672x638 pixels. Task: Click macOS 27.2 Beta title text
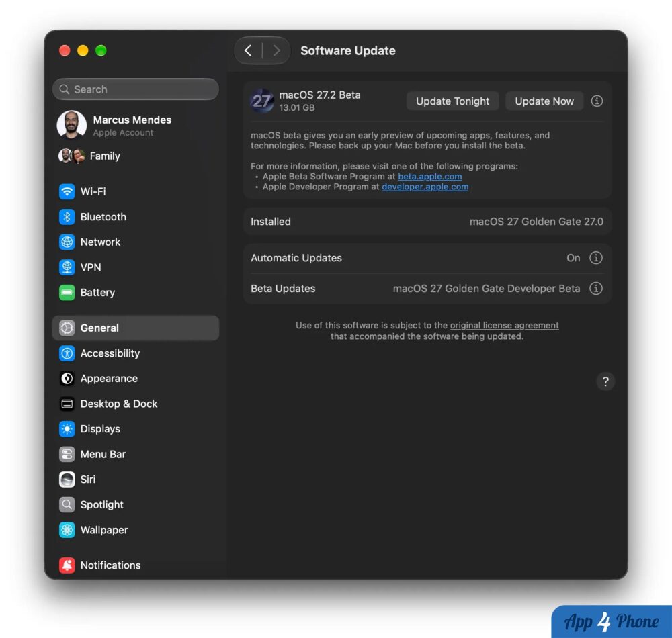pyautogui.click(x=320, y=95)
